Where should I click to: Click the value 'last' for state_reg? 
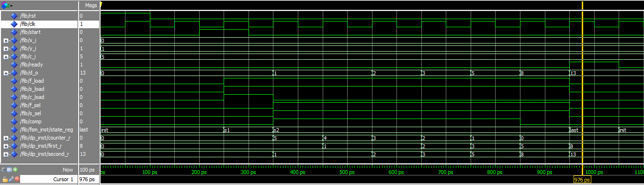coord(84,130)
